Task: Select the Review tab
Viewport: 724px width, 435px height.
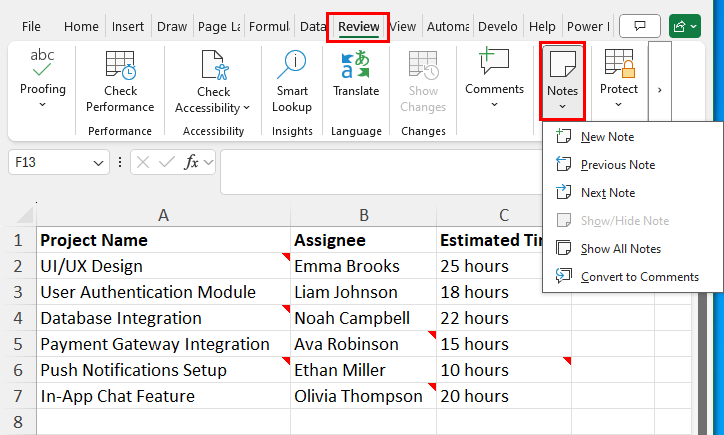Action: click(358, 27)
